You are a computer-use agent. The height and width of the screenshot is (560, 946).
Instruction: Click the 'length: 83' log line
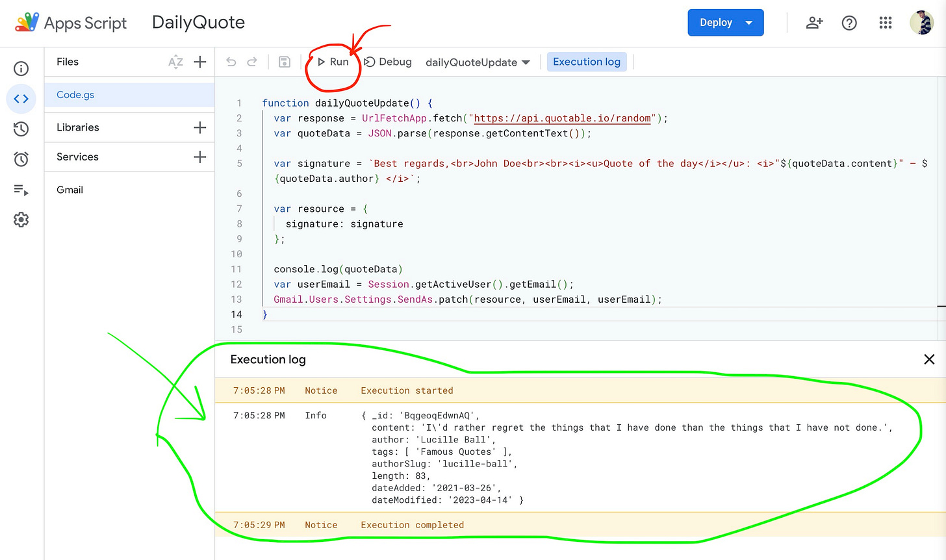(x=401, y=476)
